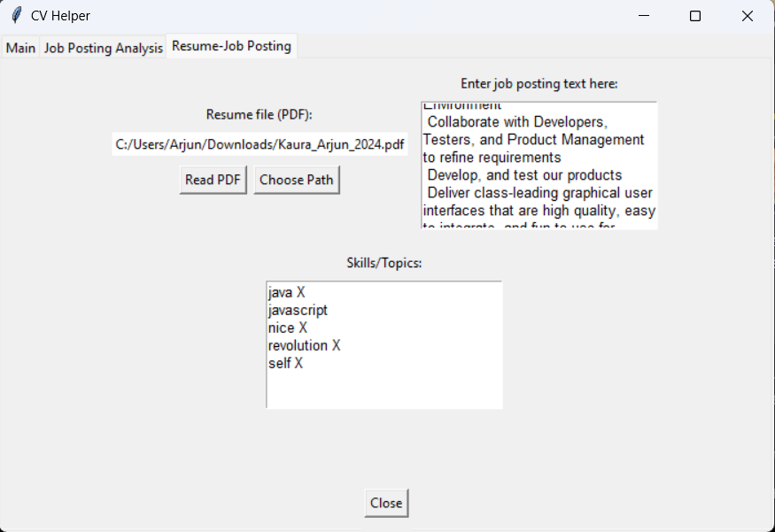Open the Job Posting Analysis tab
Screen dimensions: 775x532
[103, 48]
